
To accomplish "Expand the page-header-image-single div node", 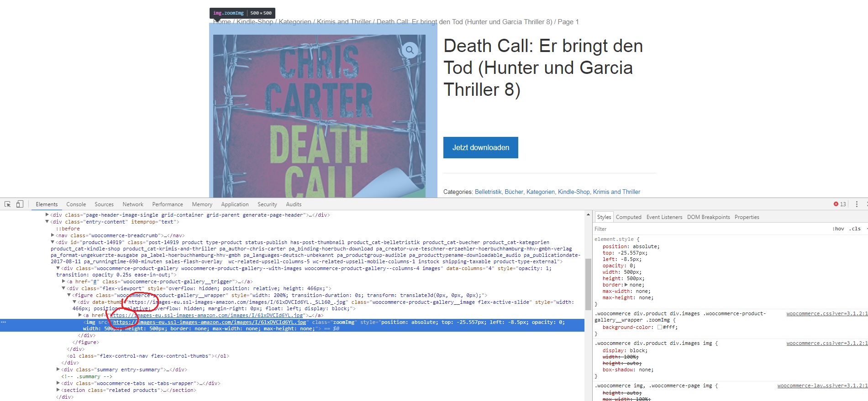I will 47,215.
